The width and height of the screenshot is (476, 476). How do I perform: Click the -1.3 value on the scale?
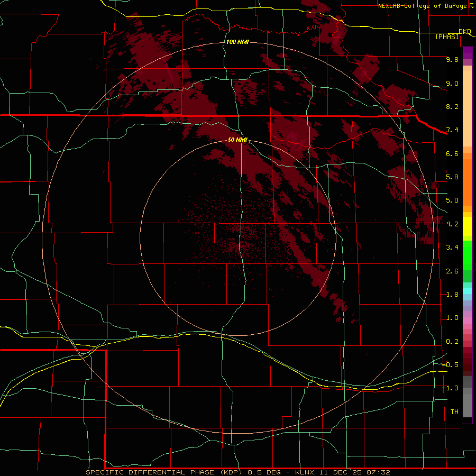(451, 388)
